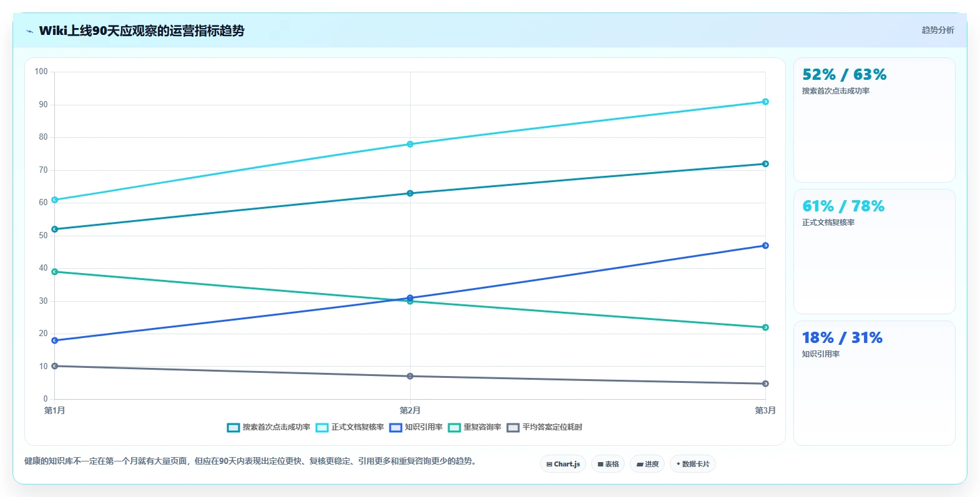Viewport: 980px width, 497px height.
Task: Click the 第2月 x-axis label
Action: coord(410,410)
